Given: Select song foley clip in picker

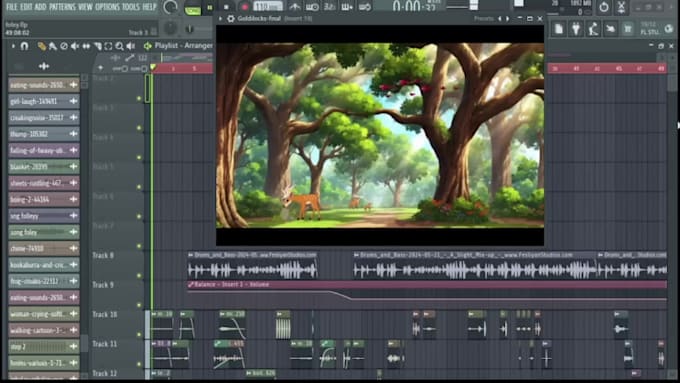Looking at the screenshot, I should click(44, 232).
